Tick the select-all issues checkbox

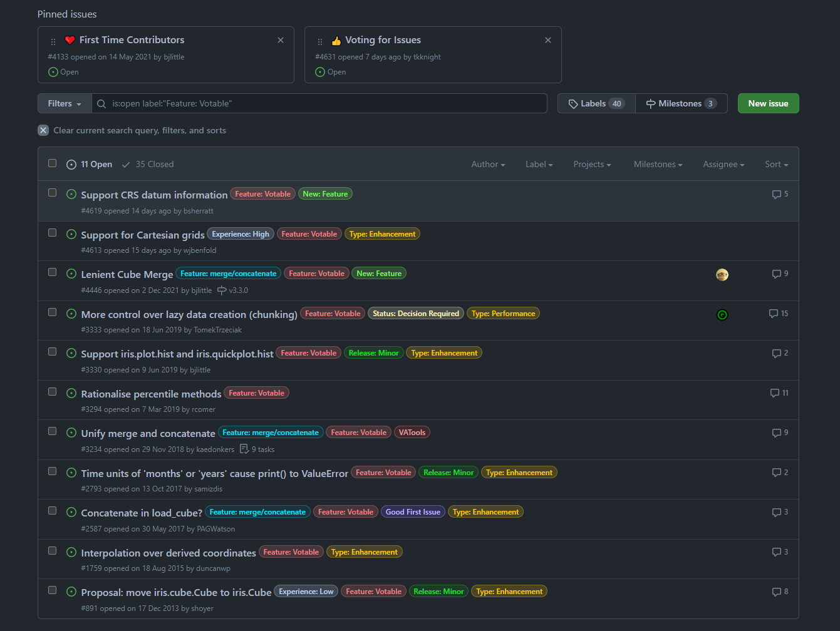[x=53, y=163]
